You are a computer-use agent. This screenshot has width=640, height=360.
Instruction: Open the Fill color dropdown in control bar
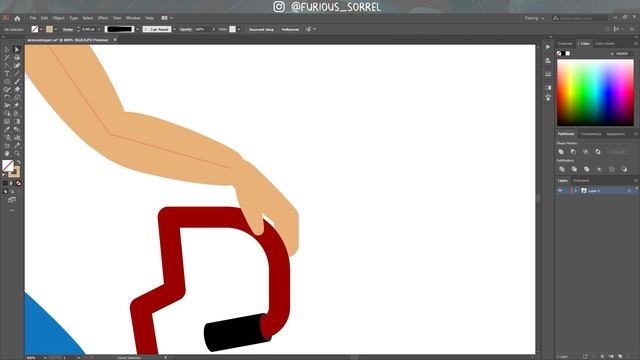click(41, 29)
